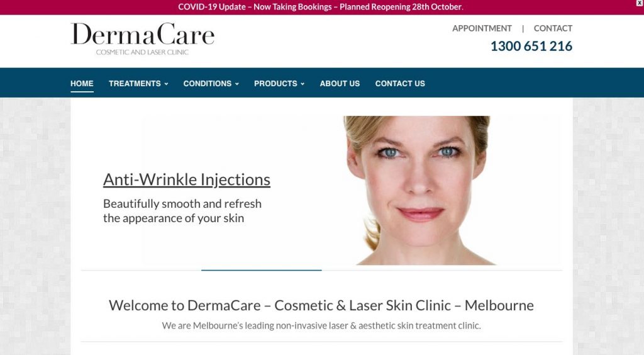Jump to the first slide indicator segment
Viewport: 644px width, 355px height.
[141, 271]
